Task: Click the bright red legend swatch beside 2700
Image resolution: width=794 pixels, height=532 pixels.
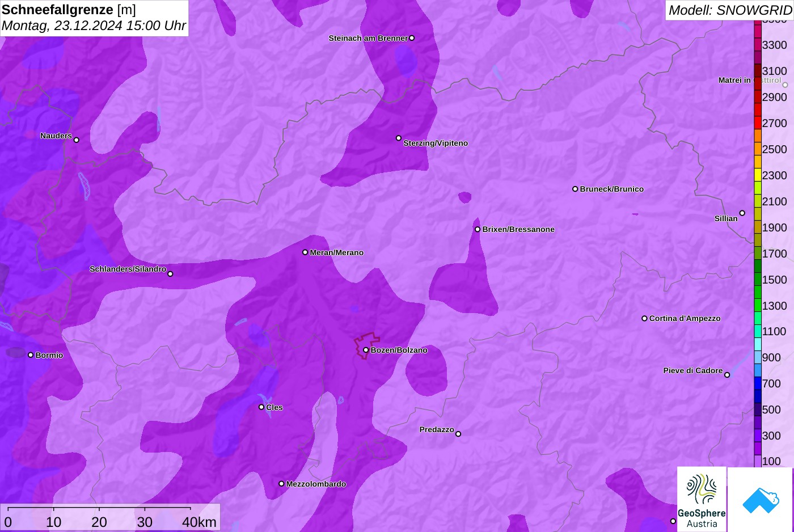Action: (x=758, y=123)
